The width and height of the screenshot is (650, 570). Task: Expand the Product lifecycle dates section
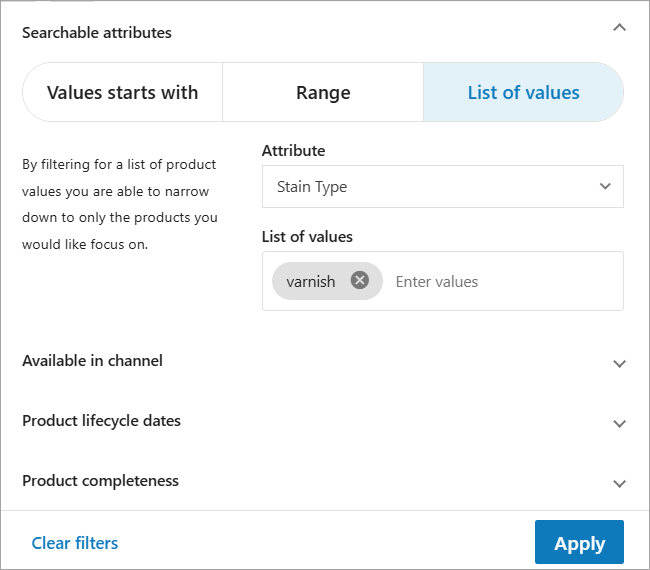[101, 421]
